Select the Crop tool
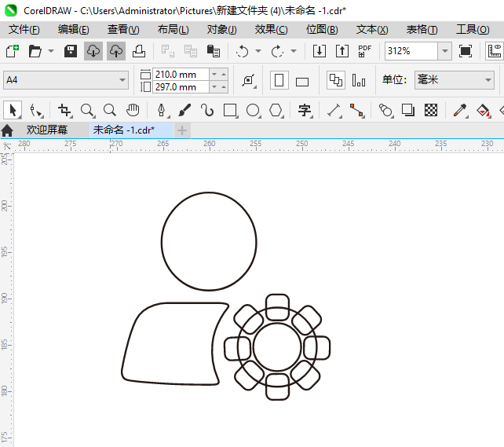Image resolution: width=504 pixels, height=447 pixels. click(x=64, y=110)
